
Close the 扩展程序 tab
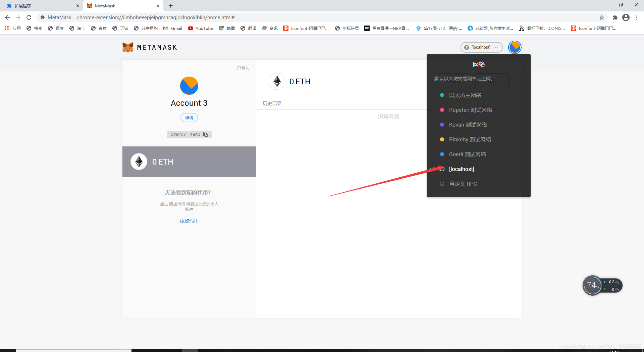[x=77, y=6]
